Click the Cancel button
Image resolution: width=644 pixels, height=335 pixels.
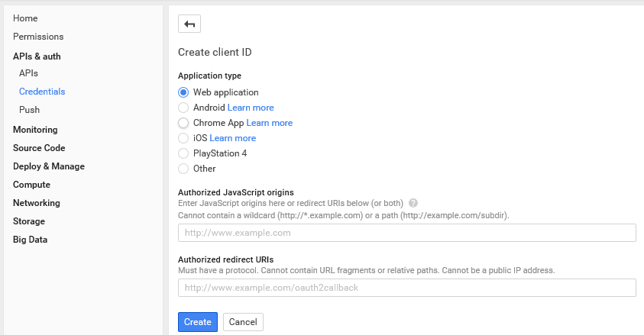pos(243,322)
